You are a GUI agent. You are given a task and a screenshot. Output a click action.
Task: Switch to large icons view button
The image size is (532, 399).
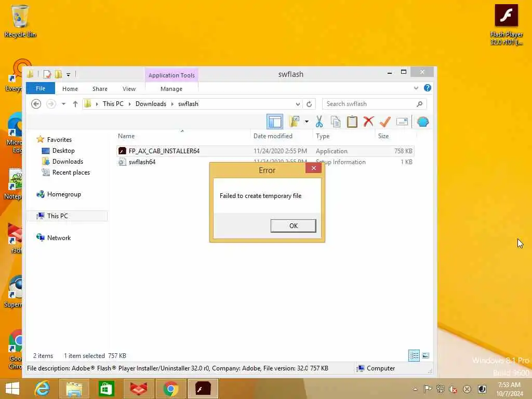pyautogui.click(x=425, y=355)
